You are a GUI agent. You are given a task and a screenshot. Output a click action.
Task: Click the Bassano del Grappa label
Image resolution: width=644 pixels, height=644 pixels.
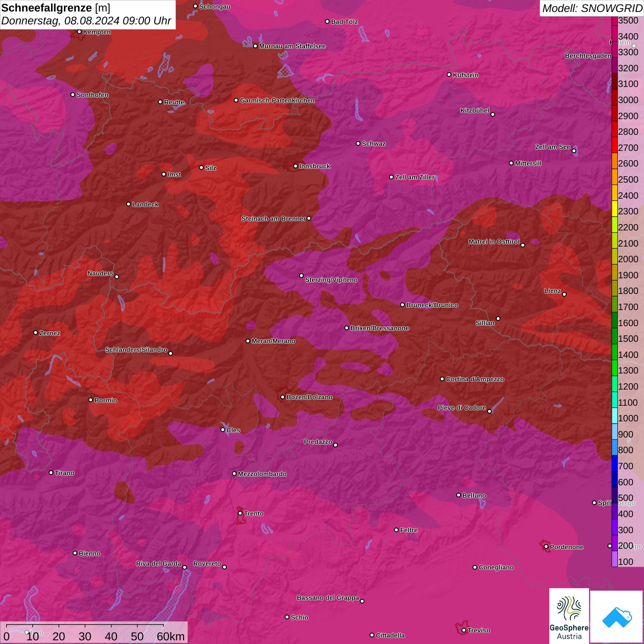pos(328,598)
